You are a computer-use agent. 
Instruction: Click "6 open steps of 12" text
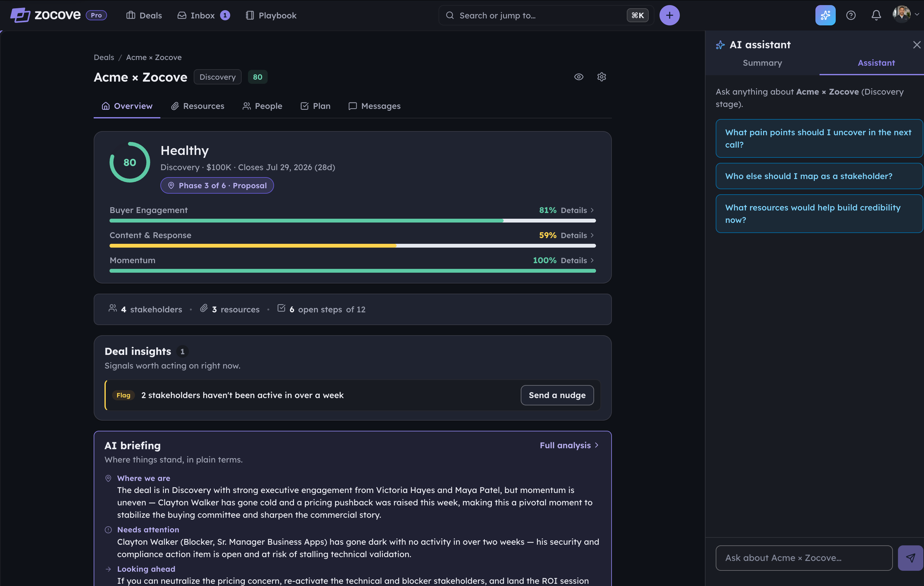pyautogui.click(x=327, y=310)
